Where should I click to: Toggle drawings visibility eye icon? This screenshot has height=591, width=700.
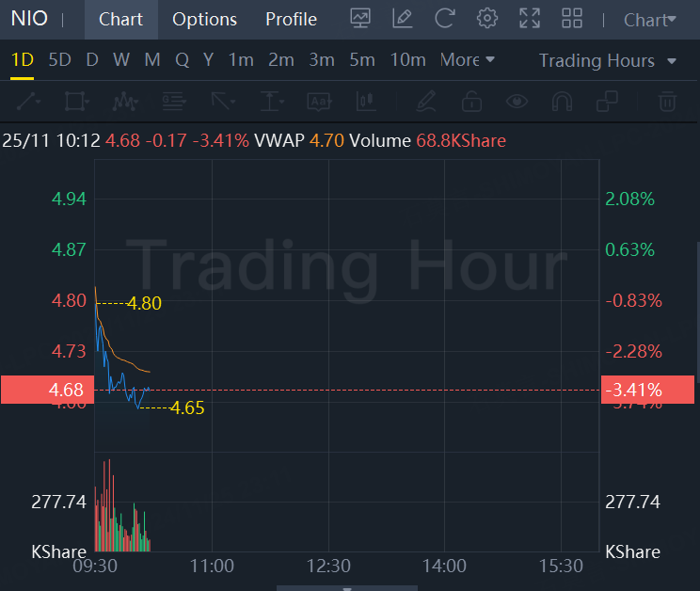pyautogui.click(x=516, y=101)
